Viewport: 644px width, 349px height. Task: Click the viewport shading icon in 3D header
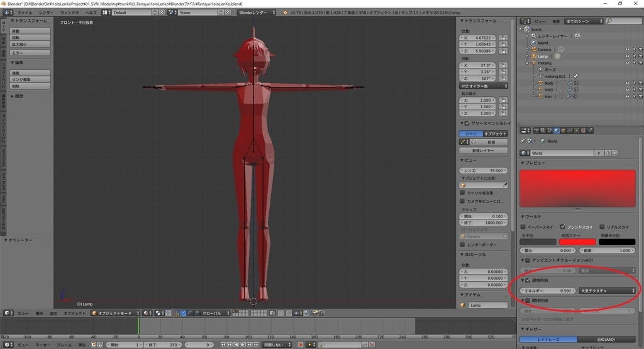[x=145, y=313]
